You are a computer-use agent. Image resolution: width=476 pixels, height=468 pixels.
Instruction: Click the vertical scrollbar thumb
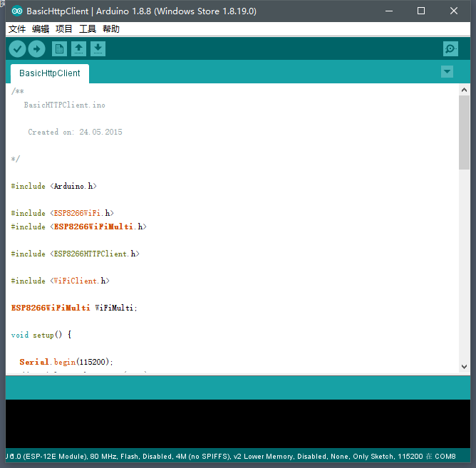tap(464, 132)
